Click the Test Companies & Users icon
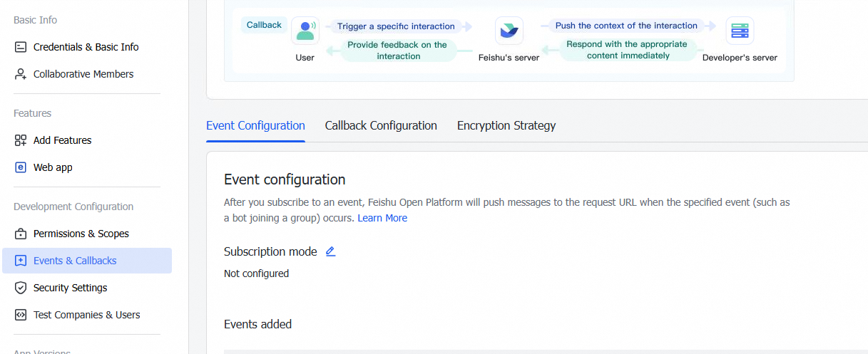The height and width of the screenshot is (354, 868). [20, 315]
